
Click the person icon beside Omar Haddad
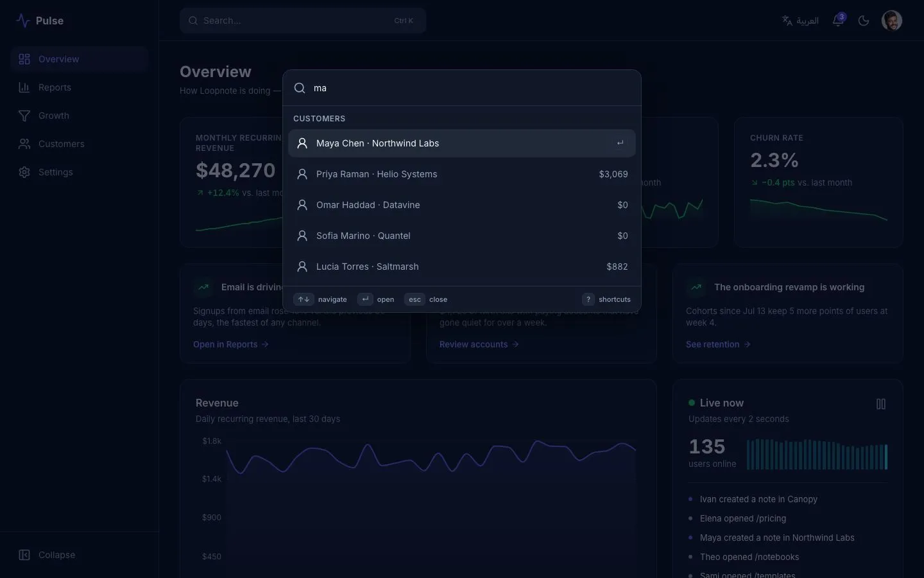pos(302,205)
